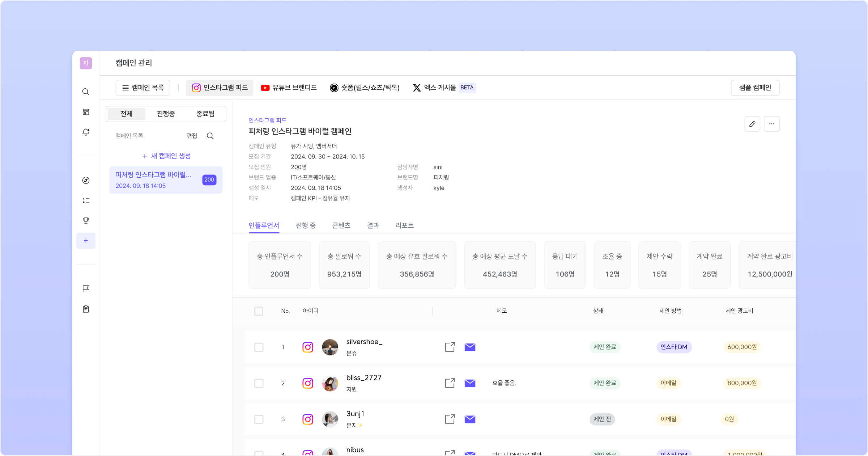
Task: Click the compass explore icon in sidebar
Action: (x=86, y=180)
